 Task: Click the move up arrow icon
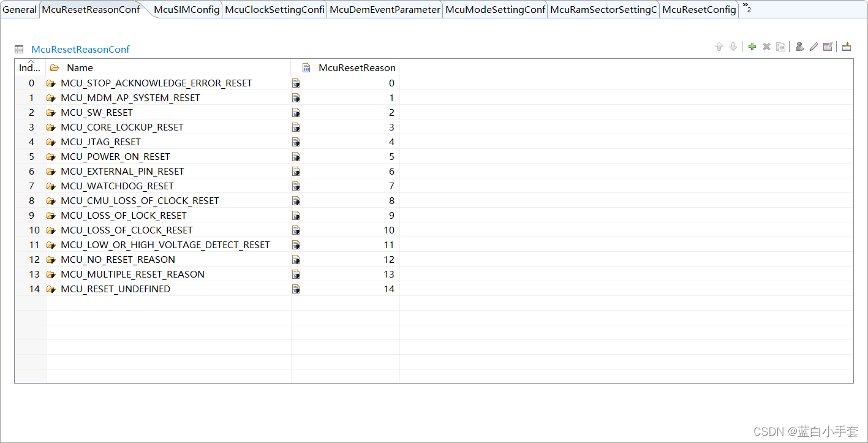coord(719,47)
